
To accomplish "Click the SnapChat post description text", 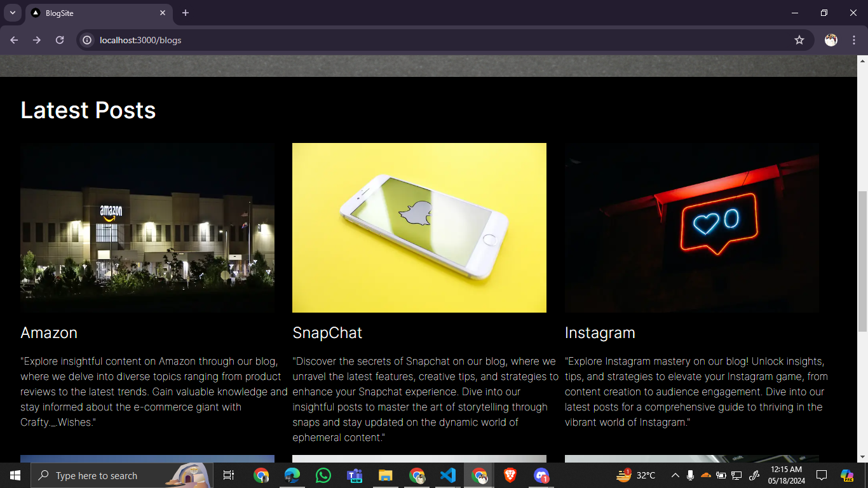I will (426, 399).
